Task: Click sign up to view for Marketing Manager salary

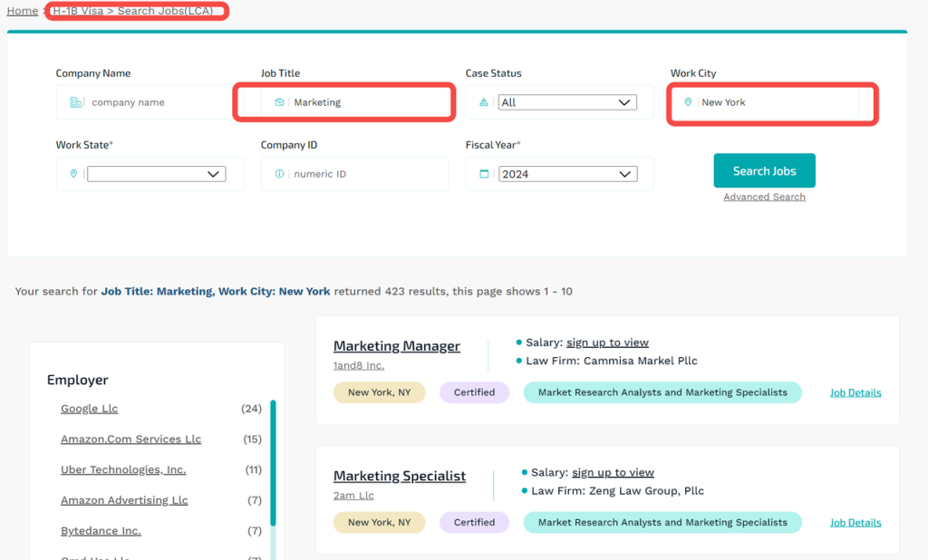Action: click(607, 343)
